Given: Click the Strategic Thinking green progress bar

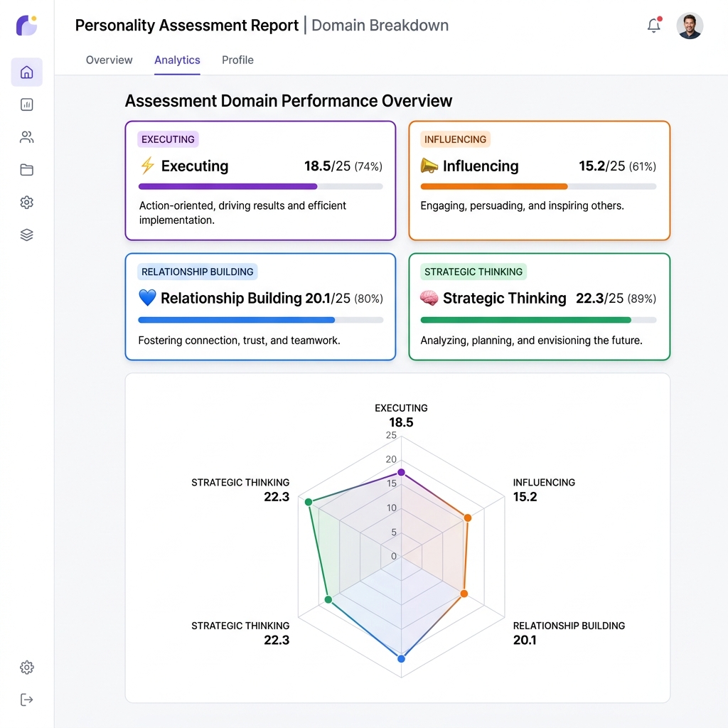Looking at the screenshot, I should coord(526,320).
